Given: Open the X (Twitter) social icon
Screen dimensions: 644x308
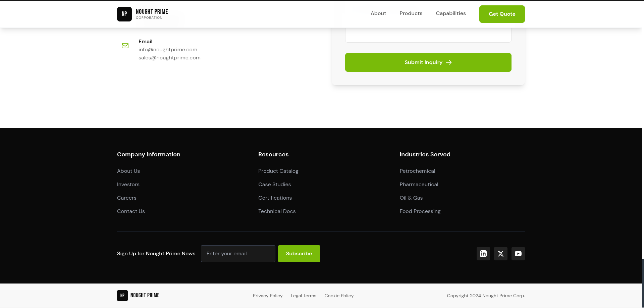Looking at the screenshot, I should (500, 254).
